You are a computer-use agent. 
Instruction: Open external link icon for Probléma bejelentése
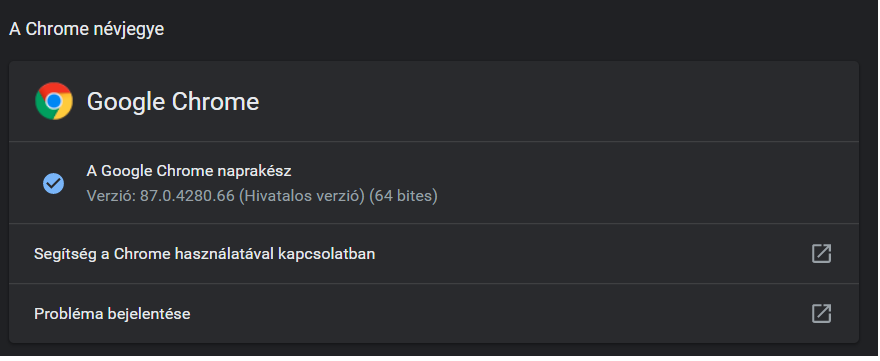coord(821,313)
